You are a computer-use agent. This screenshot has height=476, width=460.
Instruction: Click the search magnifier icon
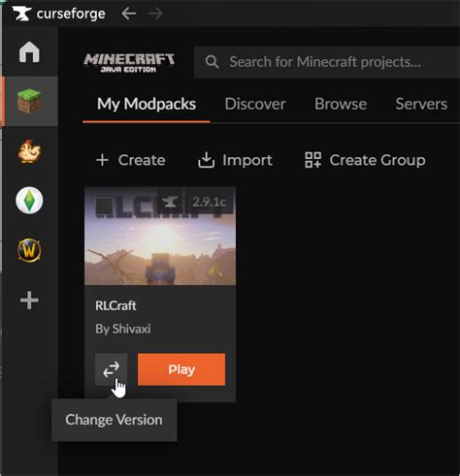pyautogui.click(x=213, y=61)
